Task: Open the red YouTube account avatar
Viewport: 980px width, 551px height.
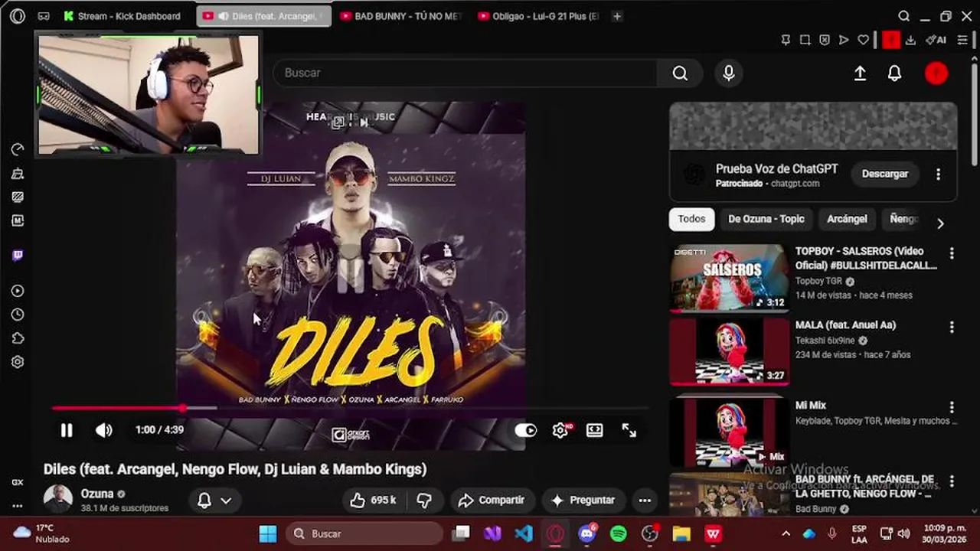Action: click(936, 73)
